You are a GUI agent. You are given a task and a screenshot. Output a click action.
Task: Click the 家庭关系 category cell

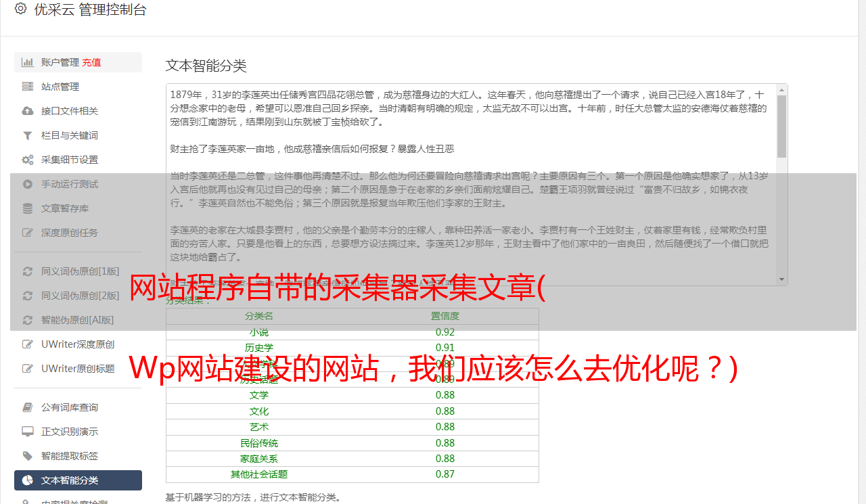point(259,459)
